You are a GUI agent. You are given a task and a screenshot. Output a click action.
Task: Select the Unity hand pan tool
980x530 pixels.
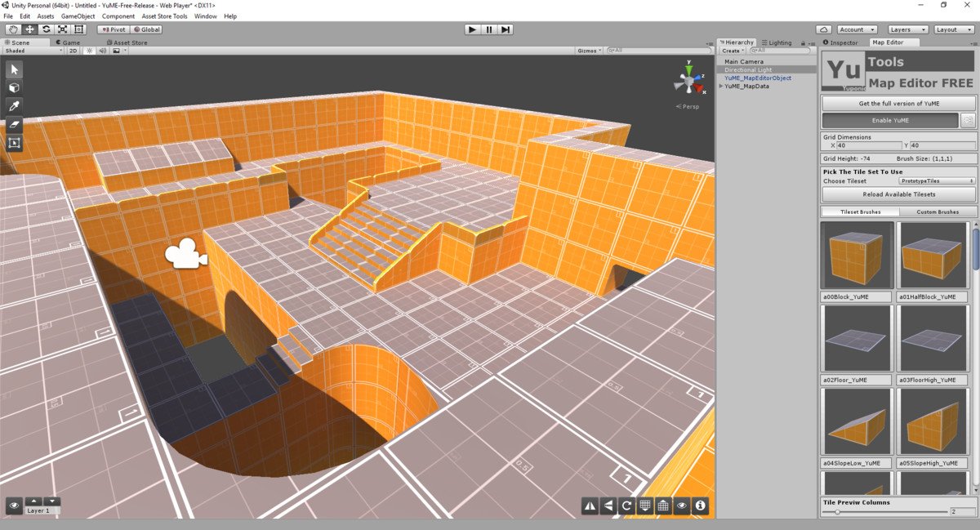tap(12, 29)
